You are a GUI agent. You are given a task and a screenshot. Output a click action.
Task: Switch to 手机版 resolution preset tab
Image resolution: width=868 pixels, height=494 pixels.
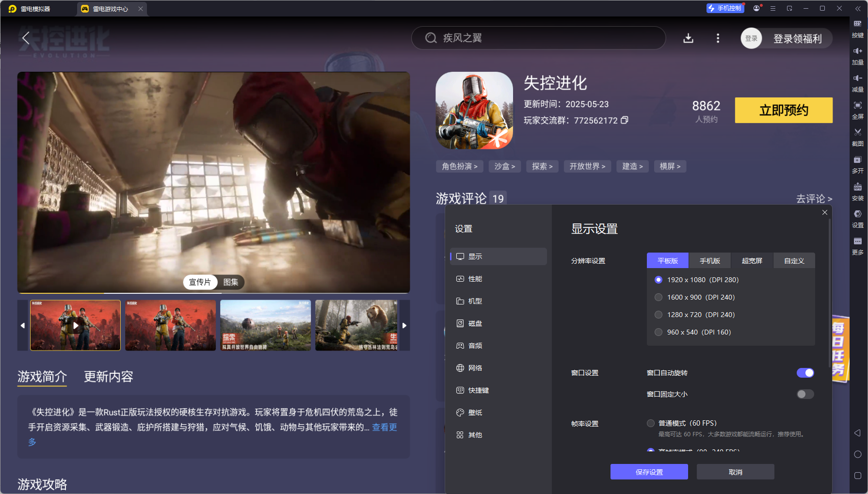click(710, 260)
